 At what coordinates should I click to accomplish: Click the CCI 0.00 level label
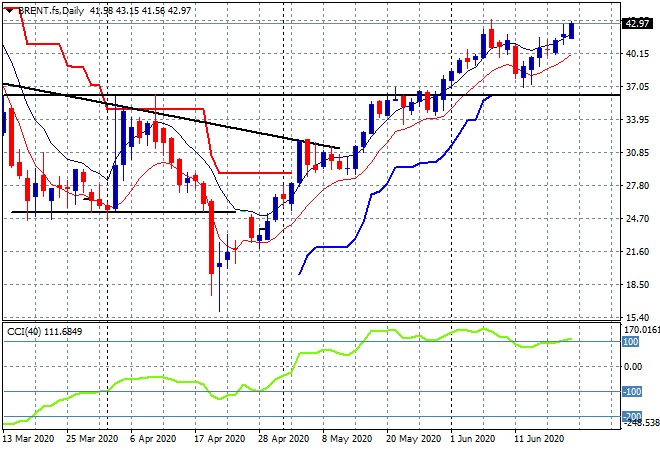[x=633, y=367]
